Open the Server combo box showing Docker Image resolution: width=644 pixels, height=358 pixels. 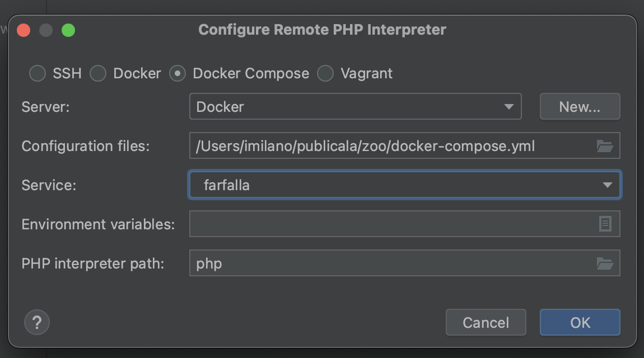(355, 106)
